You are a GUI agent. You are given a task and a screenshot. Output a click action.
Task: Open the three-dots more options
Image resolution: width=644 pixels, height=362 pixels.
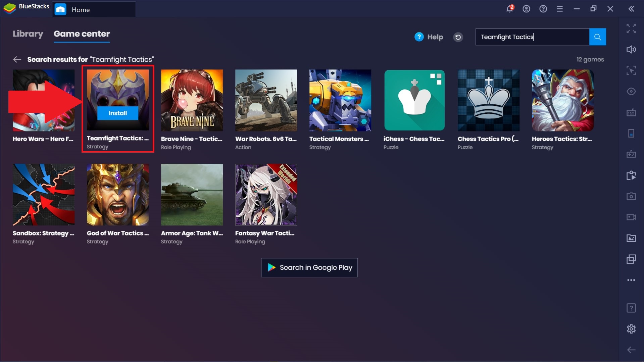(x=631, y=280)
